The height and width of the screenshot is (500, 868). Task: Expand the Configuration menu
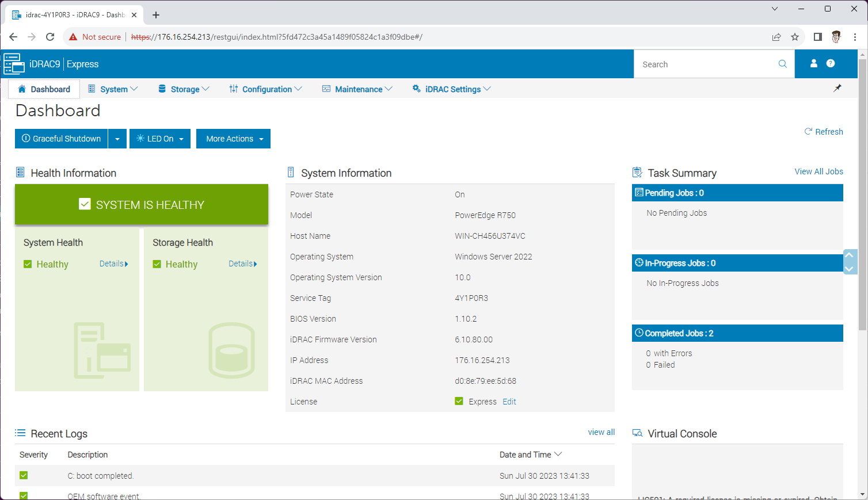tap(265, 89)
